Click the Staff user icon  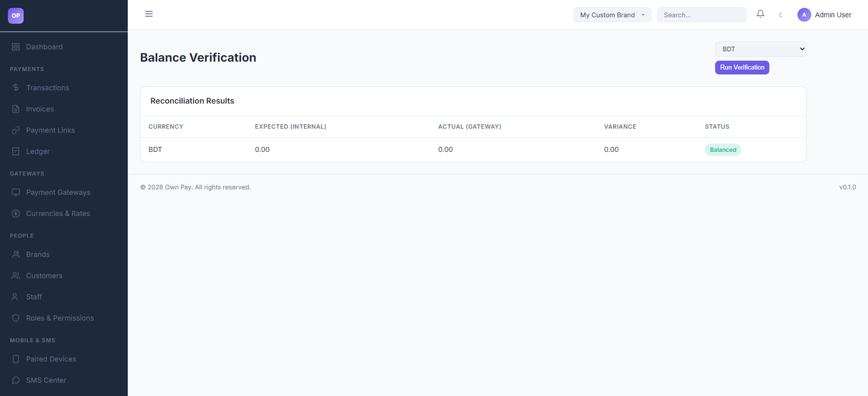16,297
